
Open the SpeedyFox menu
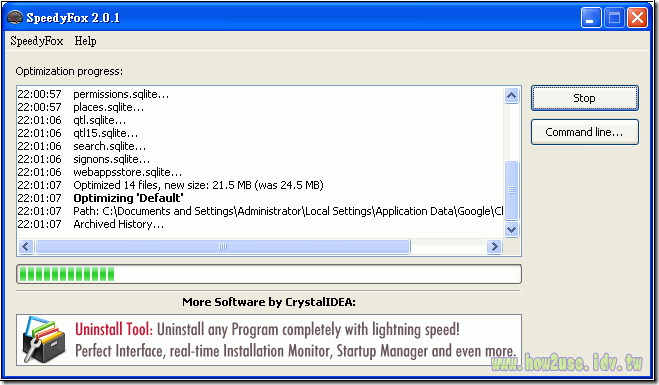[x=37, y=41]
